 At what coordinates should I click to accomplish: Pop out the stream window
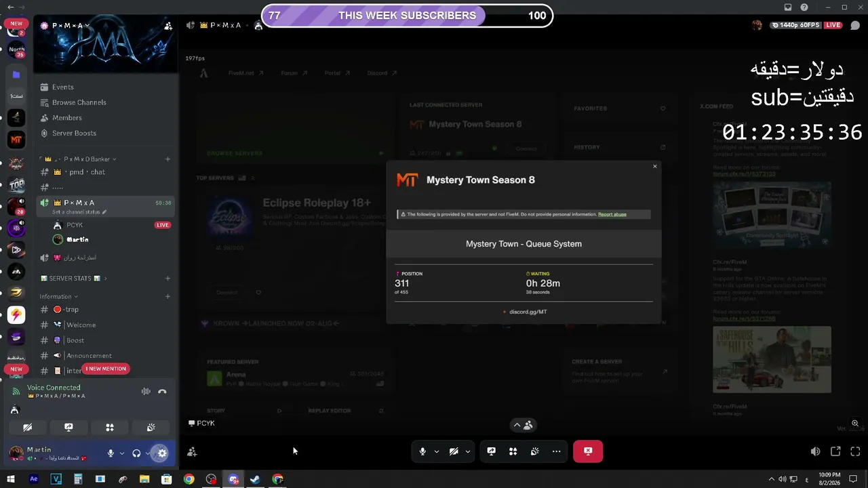pyautogui.click(x=835, y=451)
